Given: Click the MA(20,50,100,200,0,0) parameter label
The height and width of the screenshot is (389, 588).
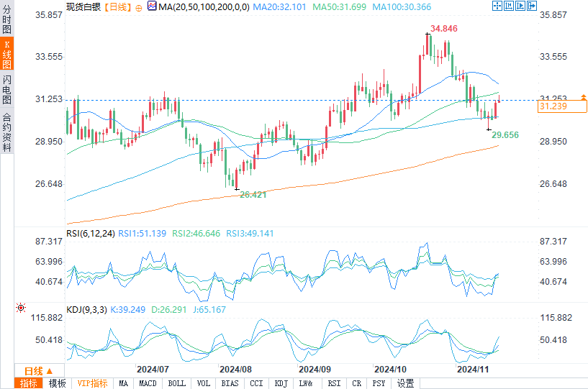Looking at the screenshot, I should pos(204,6).
